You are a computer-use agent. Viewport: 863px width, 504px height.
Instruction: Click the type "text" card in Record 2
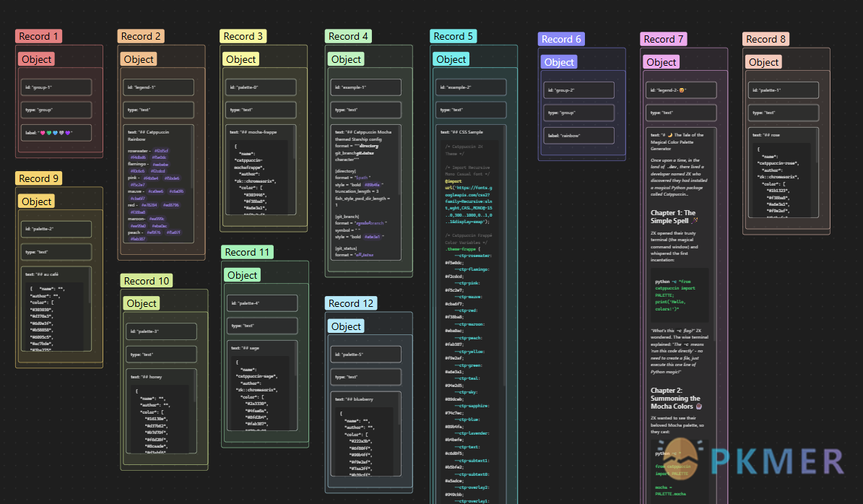(x=158, y=110)
